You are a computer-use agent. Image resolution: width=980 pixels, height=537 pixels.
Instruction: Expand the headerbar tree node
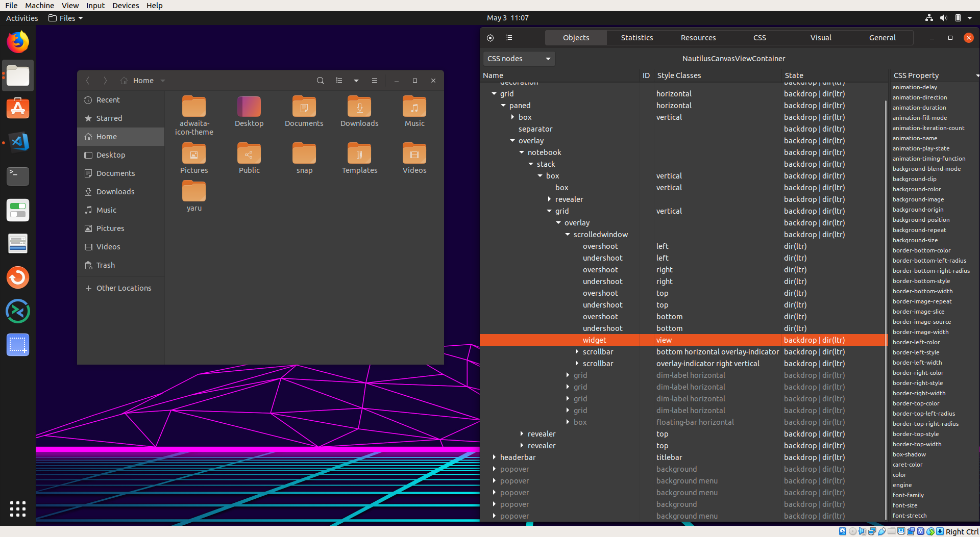[494, 457]
